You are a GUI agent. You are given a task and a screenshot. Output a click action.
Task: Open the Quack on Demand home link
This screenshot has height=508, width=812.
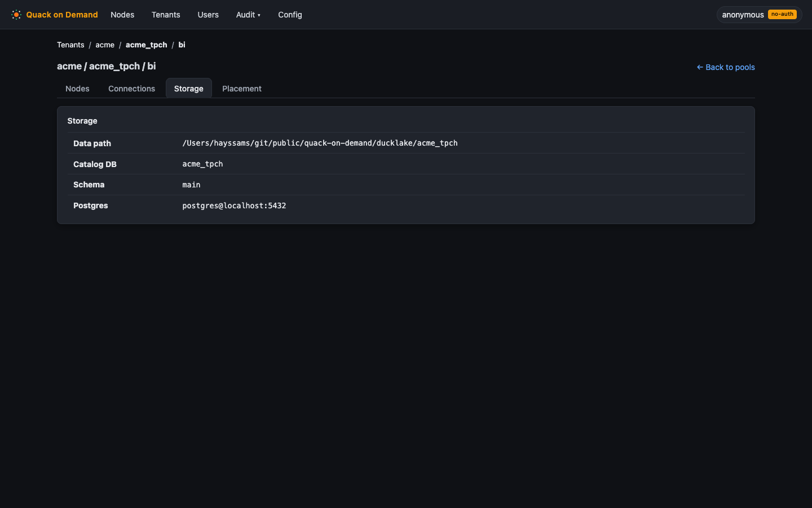(x=55, y=15)
